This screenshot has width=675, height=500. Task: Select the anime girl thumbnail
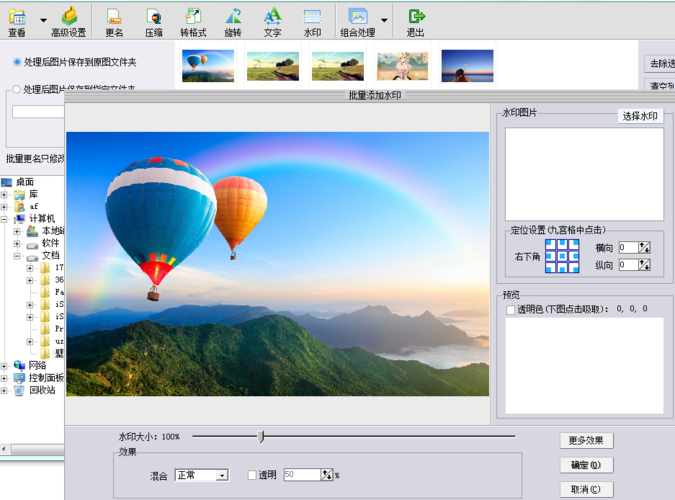pyautogui.click(x=403, y=66)
